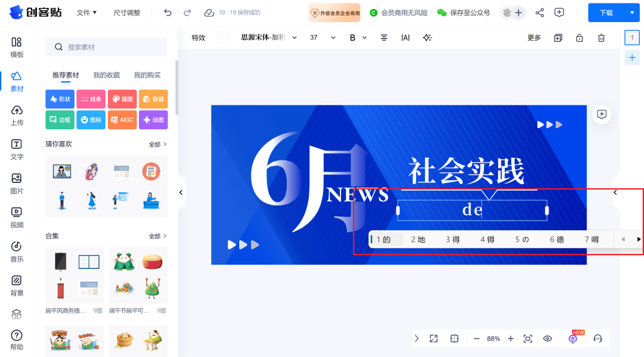
Task: Click the 动图 animated category button
Action: 153,120
